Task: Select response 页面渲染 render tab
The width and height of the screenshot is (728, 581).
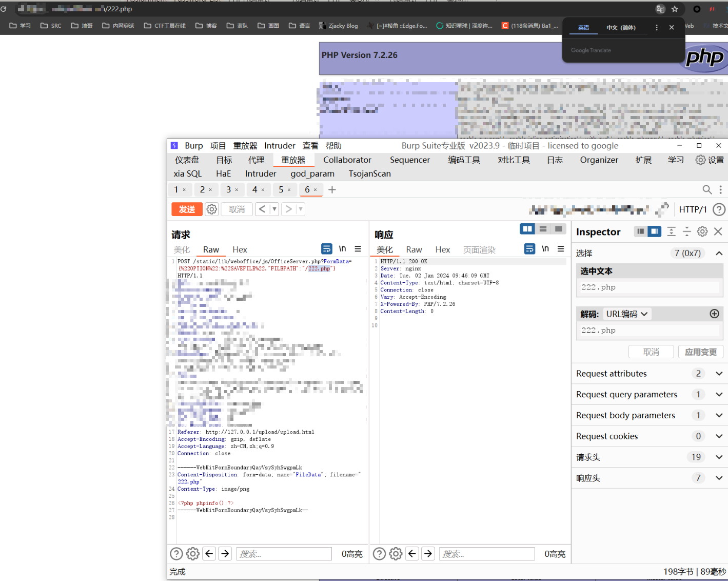Action: pos(479,249)
